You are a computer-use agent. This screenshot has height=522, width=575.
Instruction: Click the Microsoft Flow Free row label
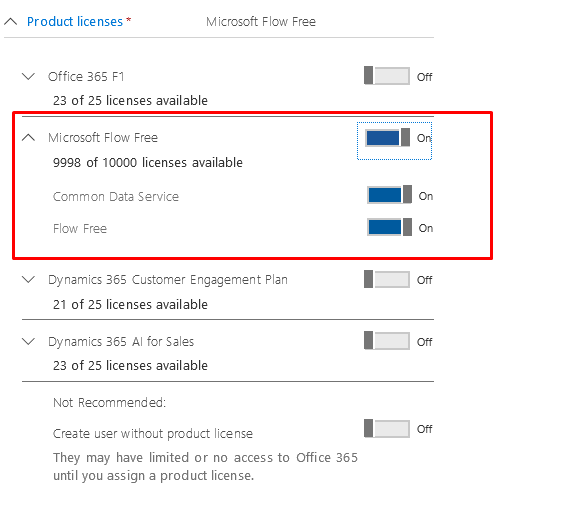[103, 138]
